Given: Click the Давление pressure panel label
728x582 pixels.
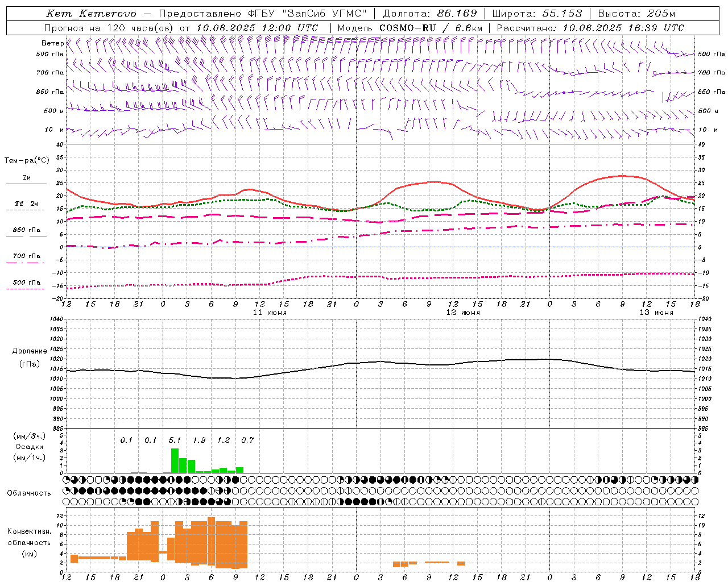Looking at the screenshot, I should click(x=30, y=351).
